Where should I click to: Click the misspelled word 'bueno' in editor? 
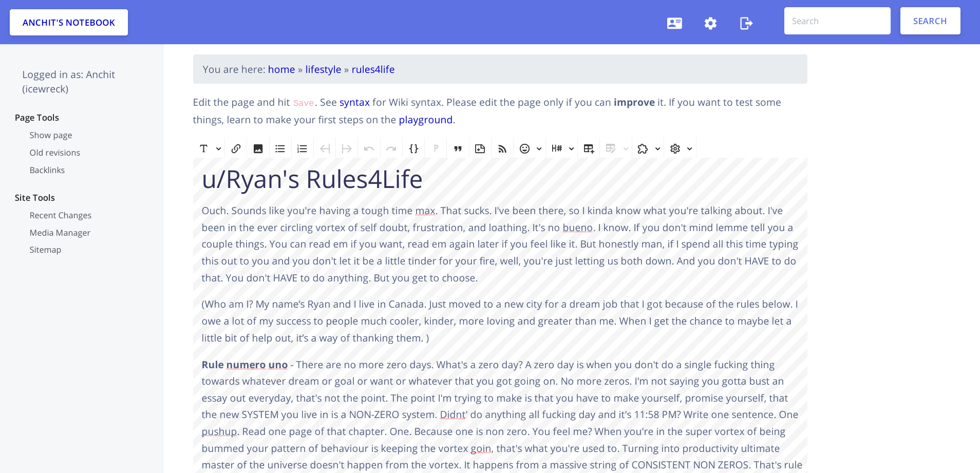pos(577,228)
